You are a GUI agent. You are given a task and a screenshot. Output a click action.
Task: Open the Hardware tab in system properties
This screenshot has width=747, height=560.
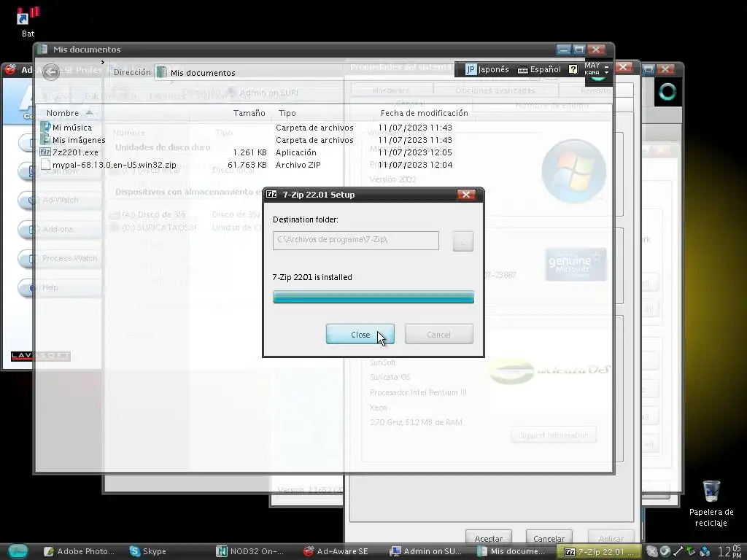pyautogui.click(x=392, y=90)
